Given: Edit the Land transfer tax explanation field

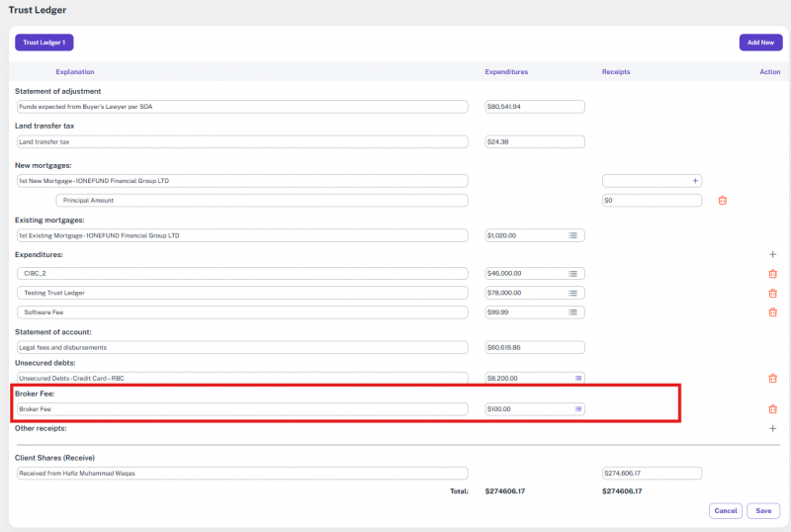Looking at the screenshot, I should (241, 142).
